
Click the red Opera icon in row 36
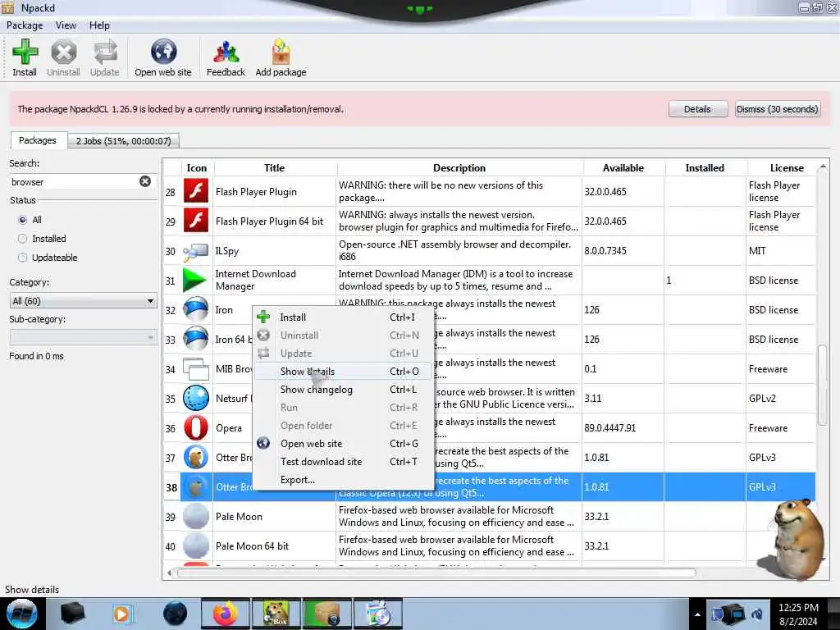pos(196,427)
